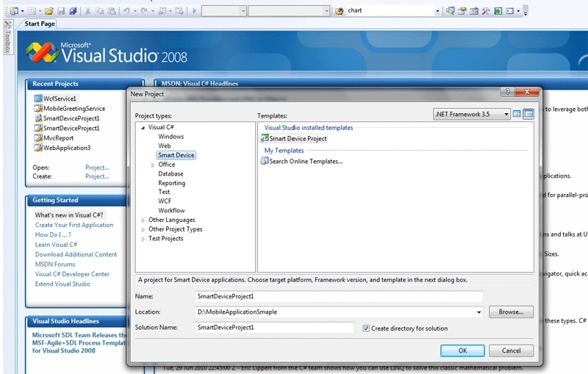
Task: Open the New Project icon dropdown arrow
Action: 23,11
